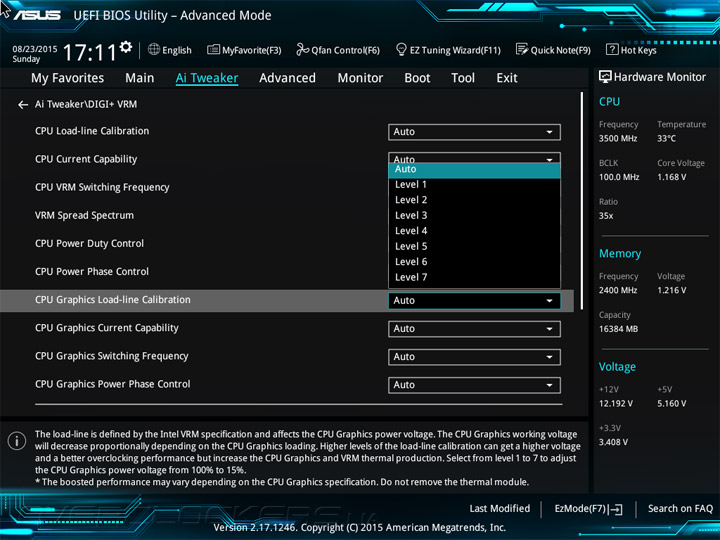Click the Quick Note notepad icon
720x540 pixels.
pyautogui.click(x=522, y=49)
